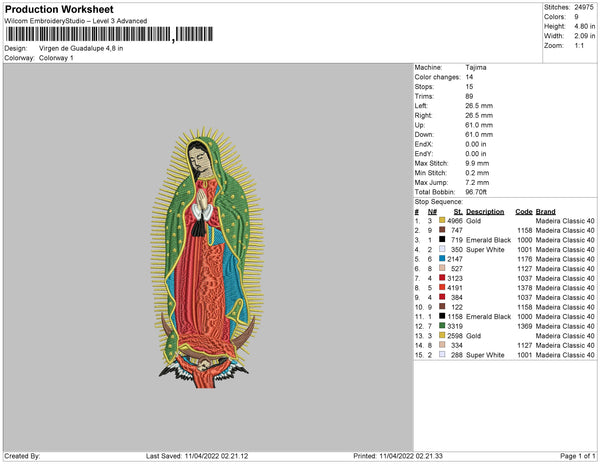This screenshot has height=464, width=600.
Task: Click the Up value '61.0 mm'
Action: [x=479, y=125]
